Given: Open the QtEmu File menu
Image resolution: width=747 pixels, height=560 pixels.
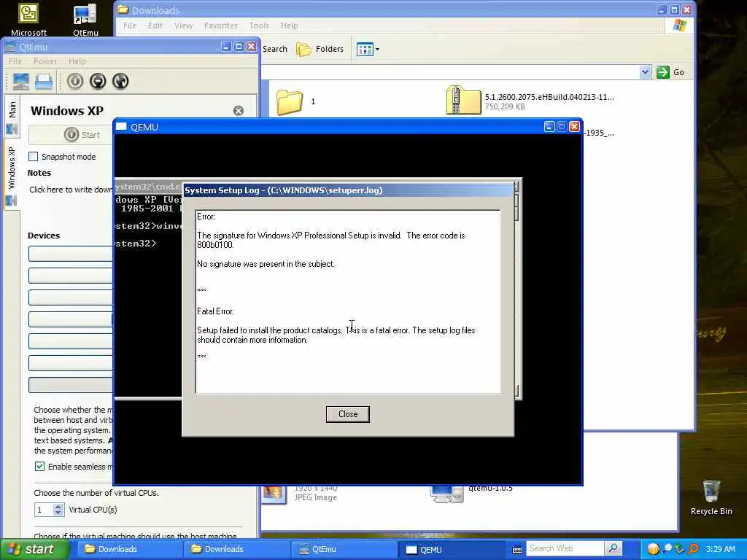Looking at the screenshot, I should pos(15,61).
